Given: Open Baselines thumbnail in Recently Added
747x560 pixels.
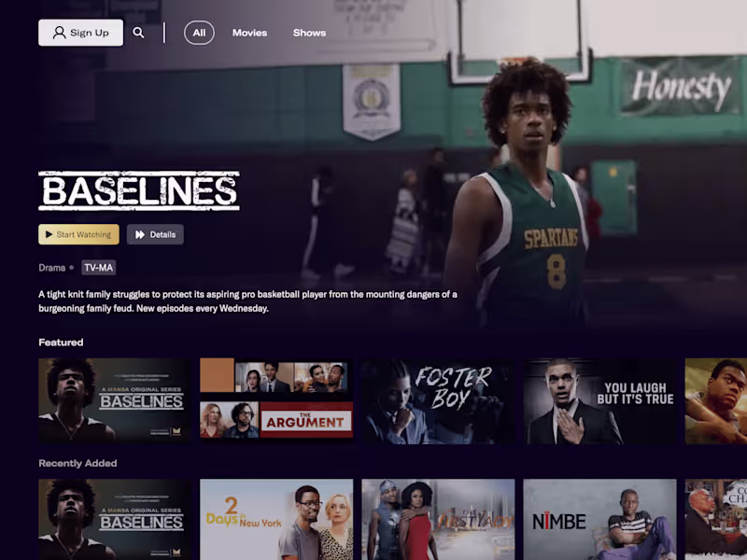Looking at the screenshot, I should [x=115, y=520].
